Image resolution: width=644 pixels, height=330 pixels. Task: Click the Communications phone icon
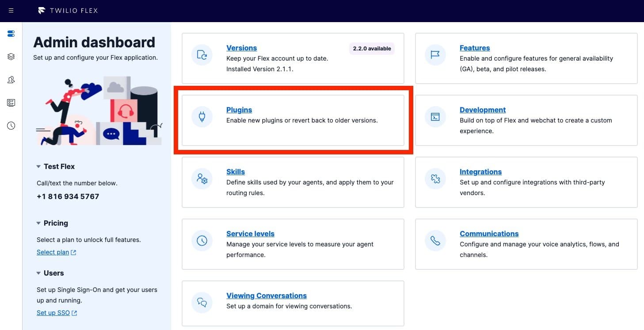click(435, 240)
